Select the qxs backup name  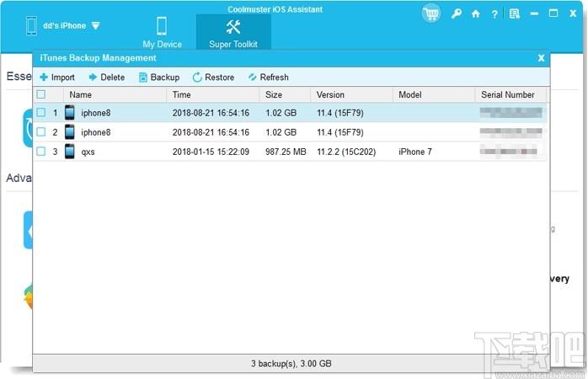[88, 152]
